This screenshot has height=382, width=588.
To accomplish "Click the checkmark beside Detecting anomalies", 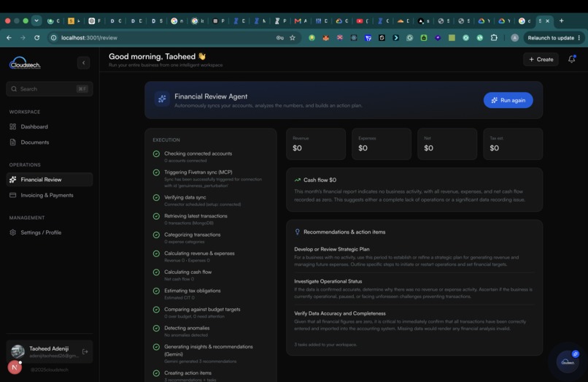I will point(156,328).
